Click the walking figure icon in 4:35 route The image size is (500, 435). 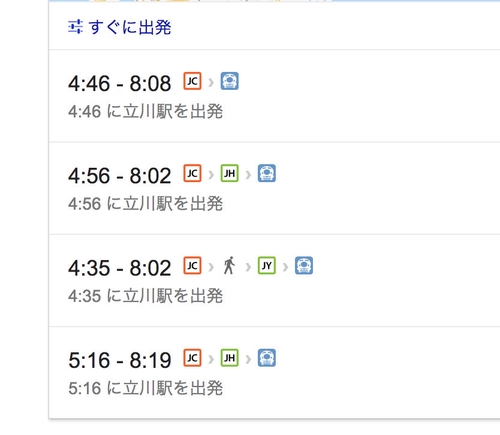pyautogui.click(x=229, y=266)
